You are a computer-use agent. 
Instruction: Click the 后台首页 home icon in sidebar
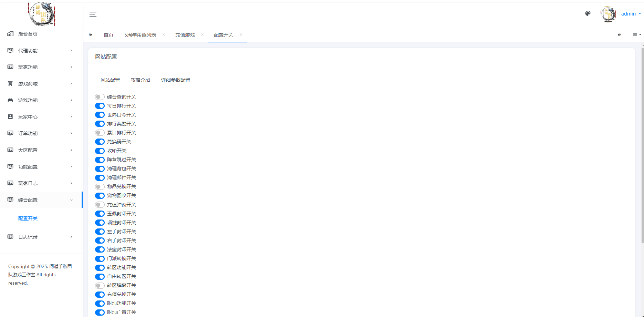(x=10, y=34)
